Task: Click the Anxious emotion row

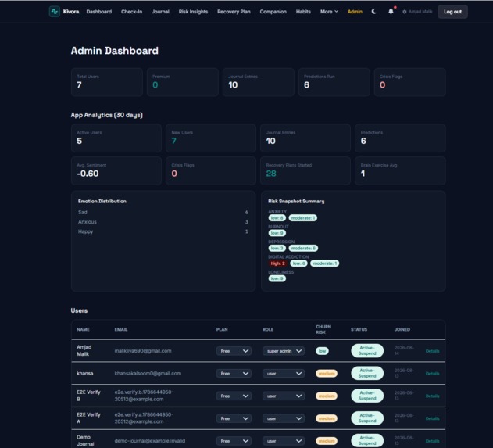Action: 163,222
